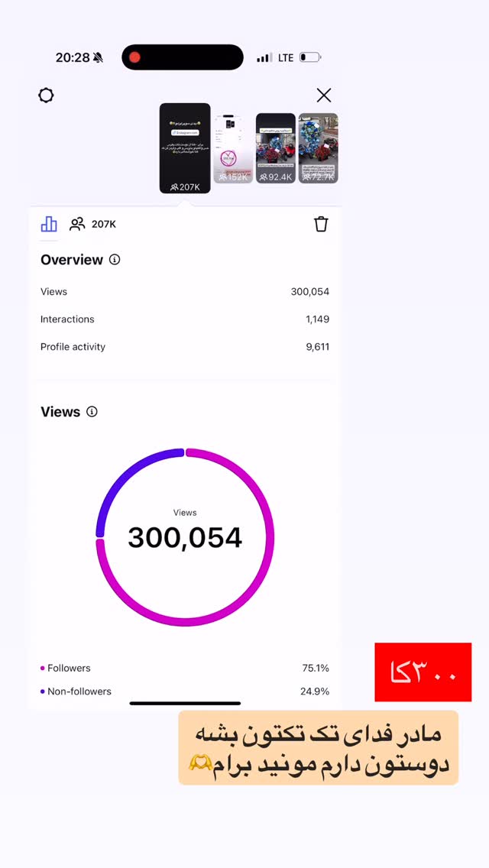Select the bar chart insights tab
Viewport: 489px width, 868px height.
(x=49, y=224)
